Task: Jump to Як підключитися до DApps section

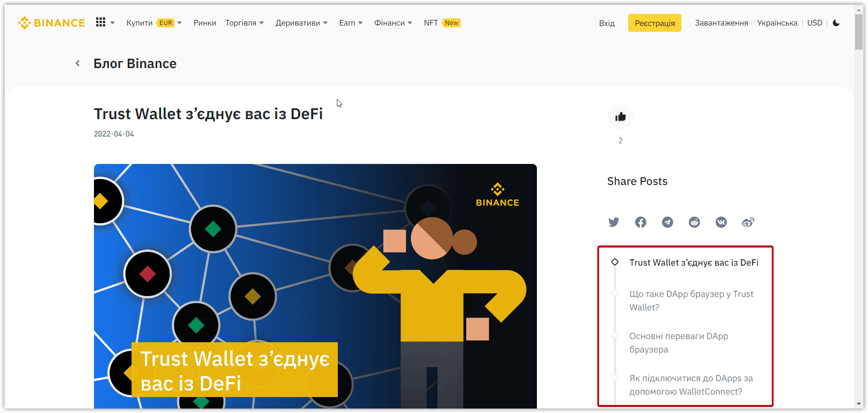Action: click(691, 385)
